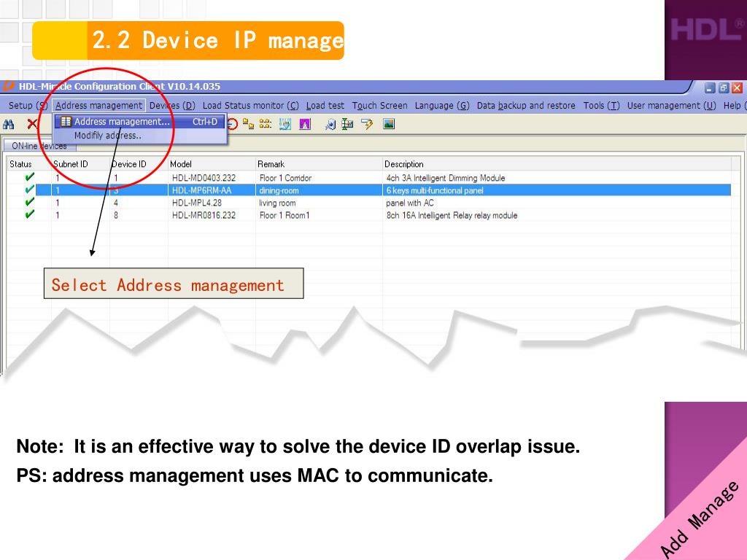Minimize the HDL configuration client window
Viewport: 747px width, 560px height.
point(710,87)
